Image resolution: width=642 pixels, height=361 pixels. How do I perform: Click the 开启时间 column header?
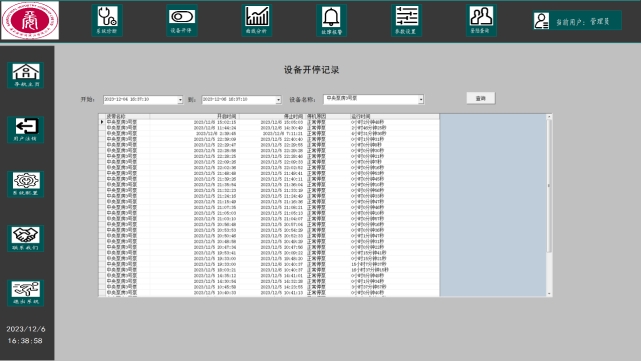pos(194,117)
